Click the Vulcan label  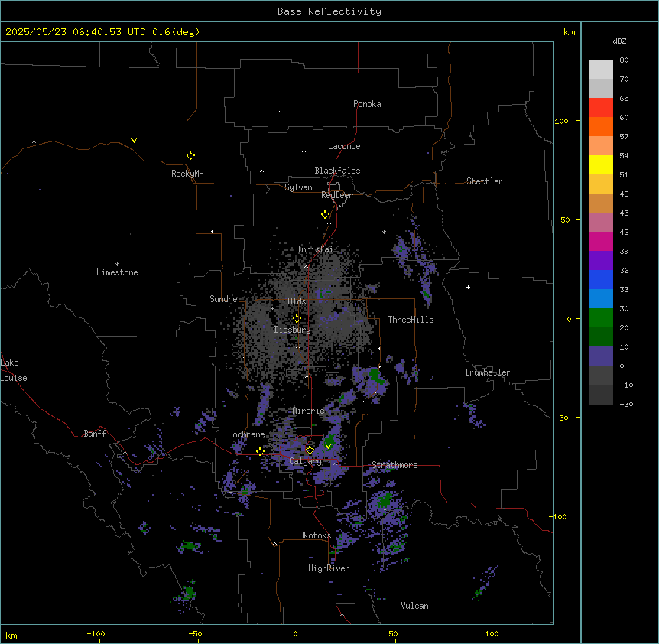[414, 606]
